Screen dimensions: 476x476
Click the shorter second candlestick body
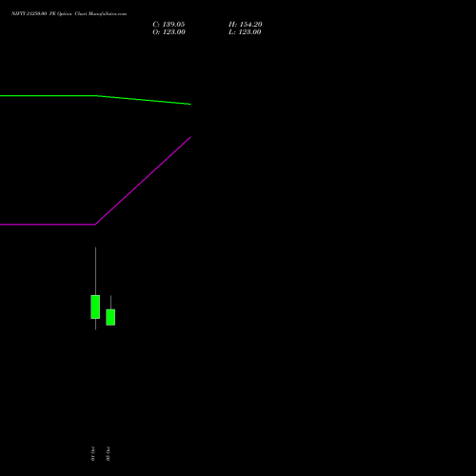coord(110,317)
